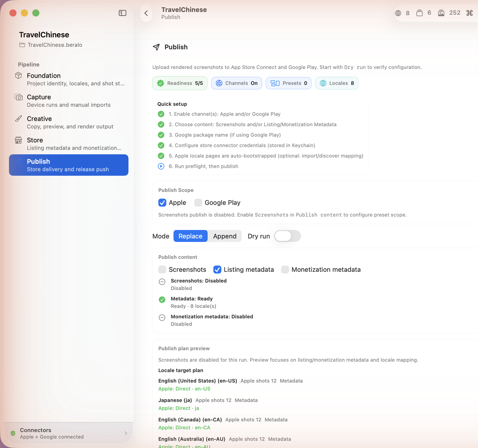Image resolution: width=478 pixels, height=448 pixels.
Task: Select Append mode
Action: [225, 236]
